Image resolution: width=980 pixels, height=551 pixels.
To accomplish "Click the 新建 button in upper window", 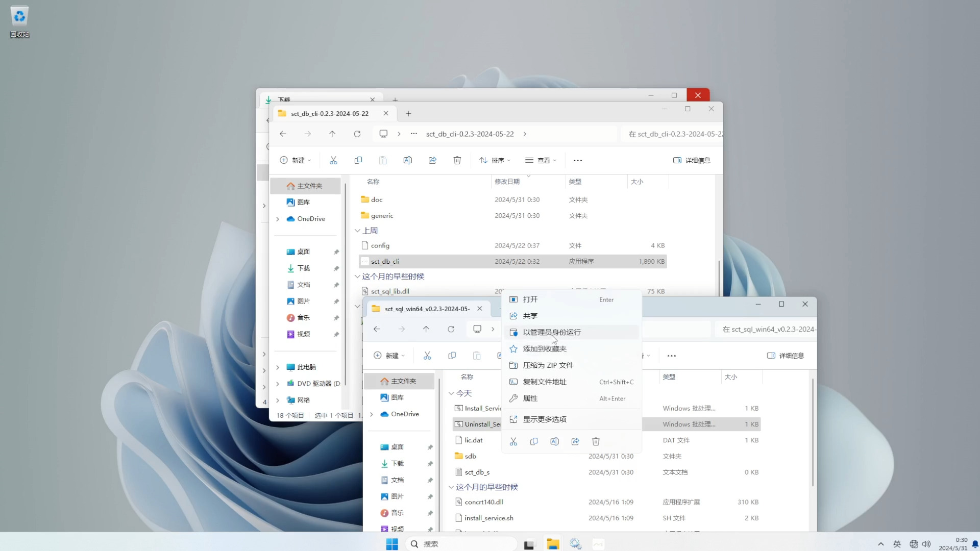I will point(295,160).
